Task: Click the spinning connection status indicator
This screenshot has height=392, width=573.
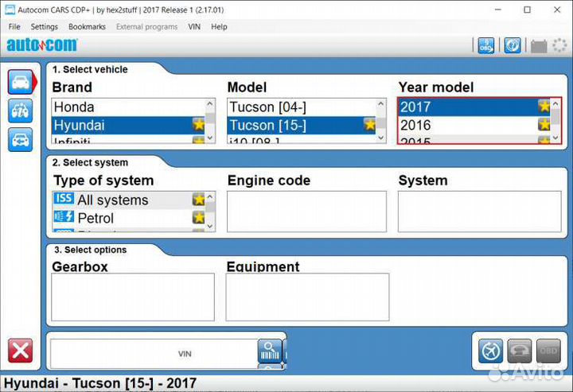Action: click(x=559, y=45)
